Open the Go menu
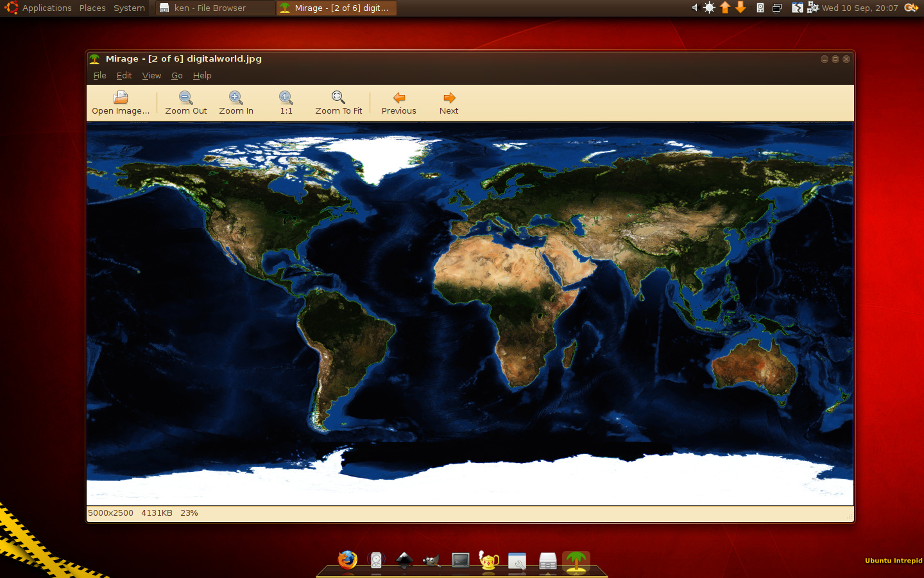Image resolution: width=924 pixels, height=578 pixels. click(177, 75)
